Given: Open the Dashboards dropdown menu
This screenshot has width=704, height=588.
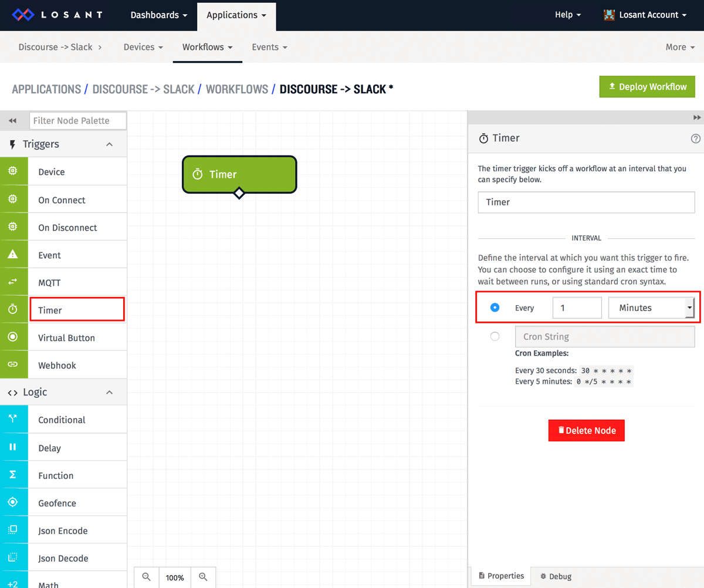Looking at the screenshot, I should tap(159, 15).
